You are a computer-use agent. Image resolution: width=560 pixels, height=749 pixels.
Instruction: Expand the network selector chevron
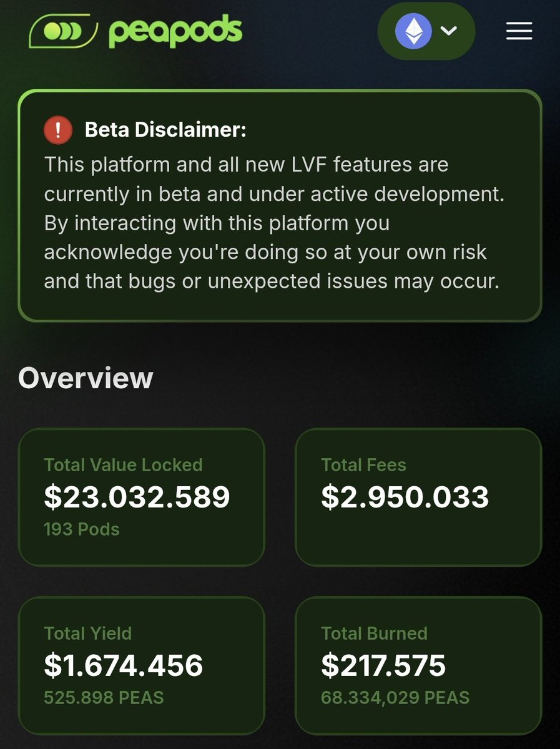point(449,31)
